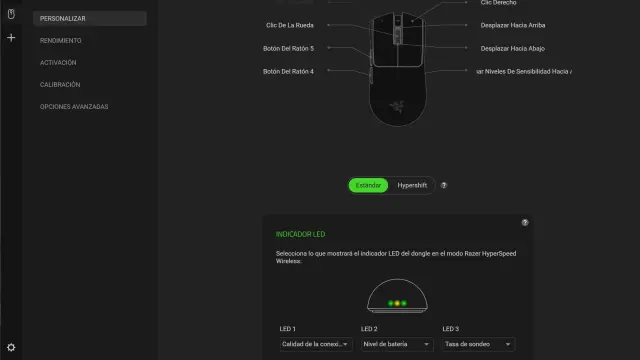This screenshot has width=640, height=360.
Task: Click the mouse diagram image
Action: (397, 69)
